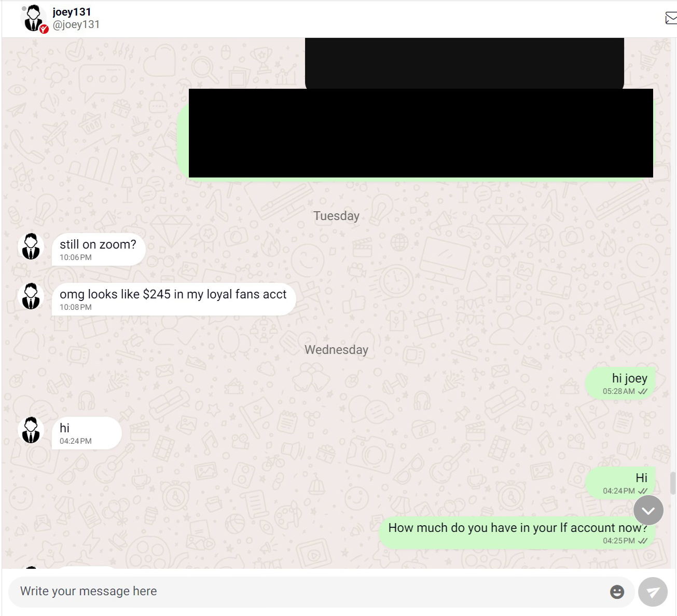Click the read checkmarks on 'Hi' message
The image size is (677, 616).
pyautogui.click(x=643, y=491)
